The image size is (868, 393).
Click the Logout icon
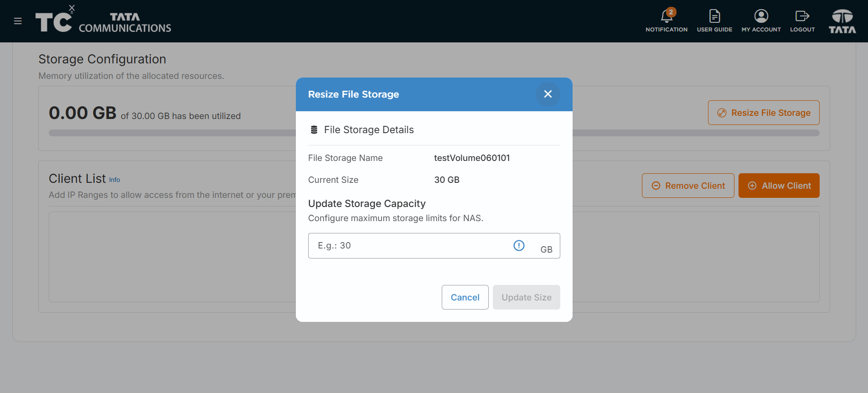coord(802,21)
